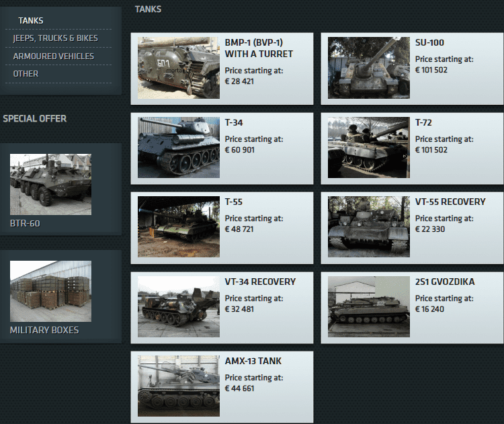
Task: Open the 2S1 GVOZDIKA title link
Action: pos(445,282)
